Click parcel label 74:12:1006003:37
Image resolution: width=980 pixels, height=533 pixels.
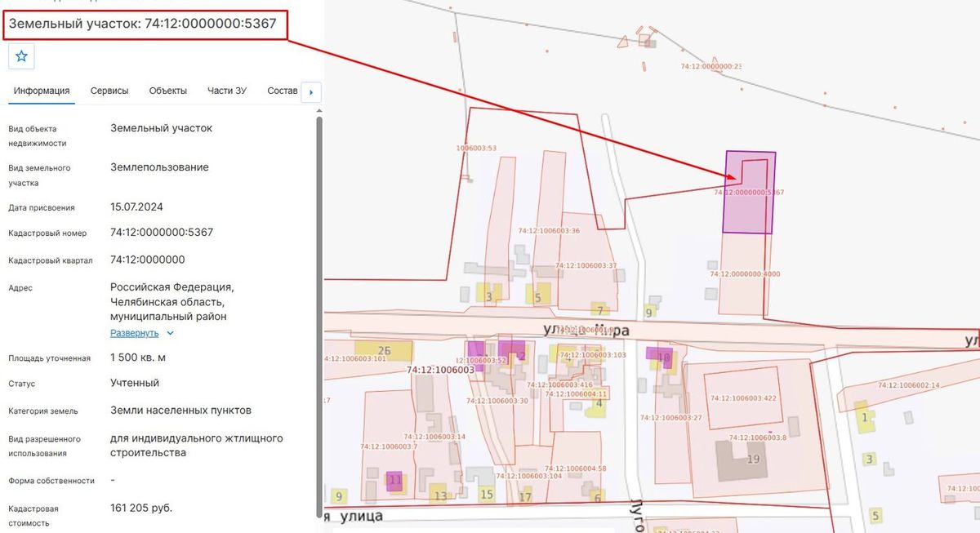(x=586, y=265)
